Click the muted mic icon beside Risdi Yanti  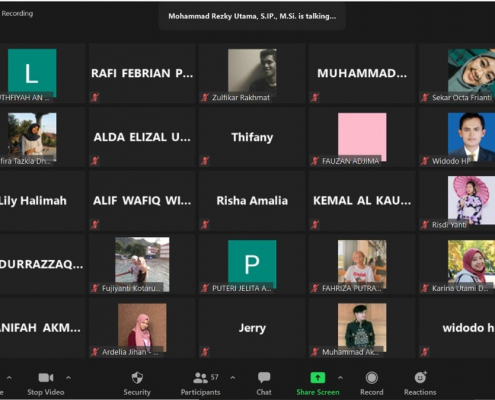pyautogui.click(x=425, y=225)
